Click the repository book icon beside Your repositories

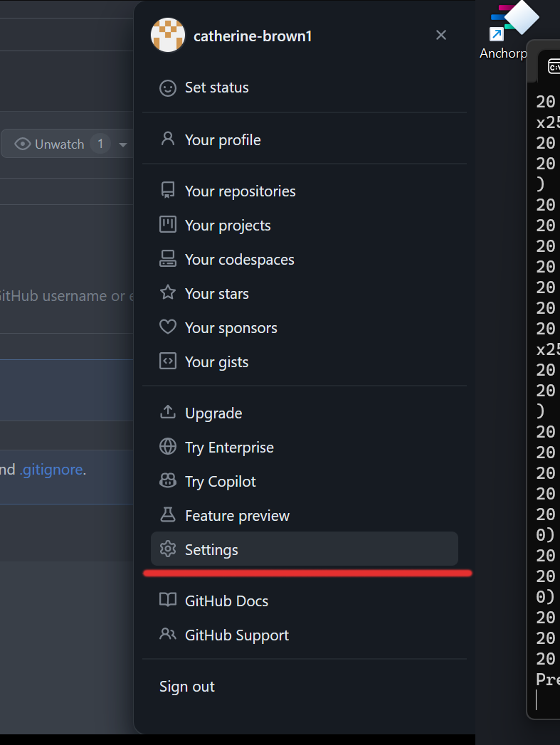[168, 191]
